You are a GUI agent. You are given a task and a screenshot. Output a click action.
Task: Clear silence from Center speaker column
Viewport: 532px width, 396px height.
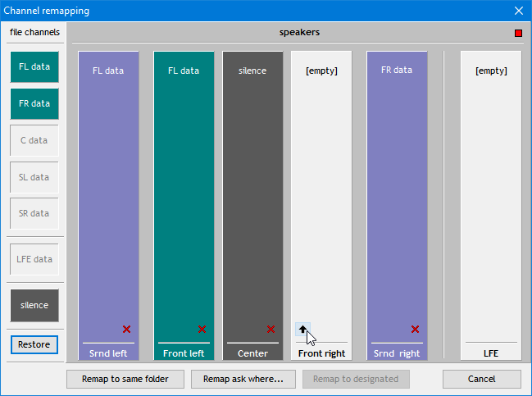[x=271, y=329]
